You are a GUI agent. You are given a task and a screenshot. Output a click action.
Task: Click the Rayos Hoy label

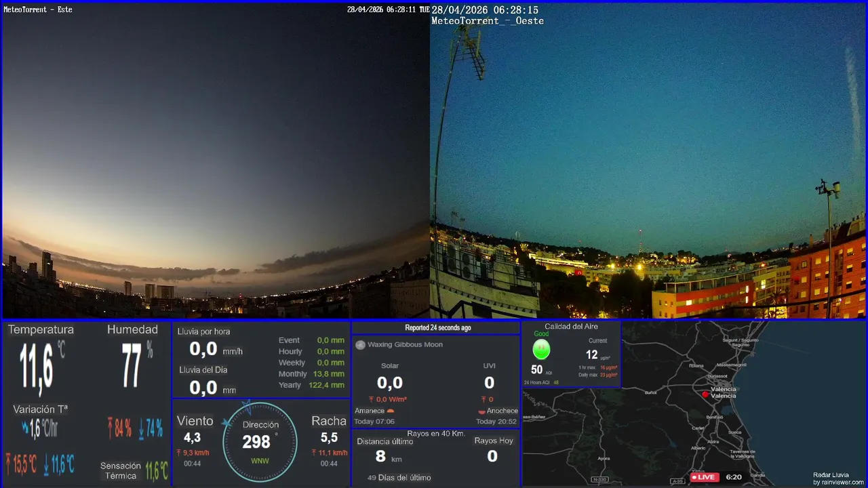494,441
